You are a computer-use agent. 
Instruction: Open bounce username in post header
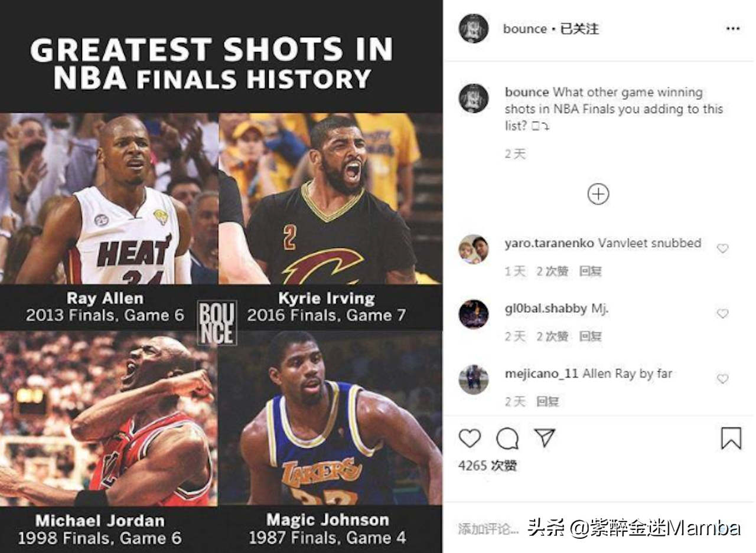tap(524, 29)
